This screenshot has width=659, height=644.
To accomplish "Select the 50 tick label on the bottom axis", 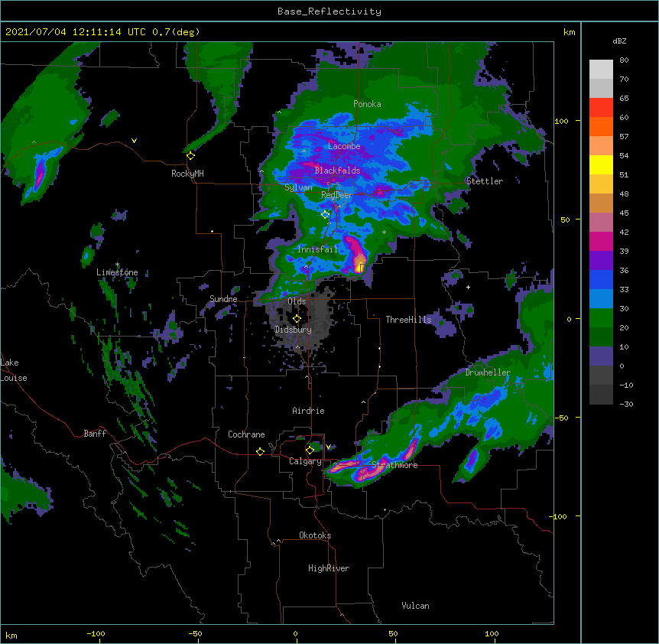I will (x=392, y=634).
